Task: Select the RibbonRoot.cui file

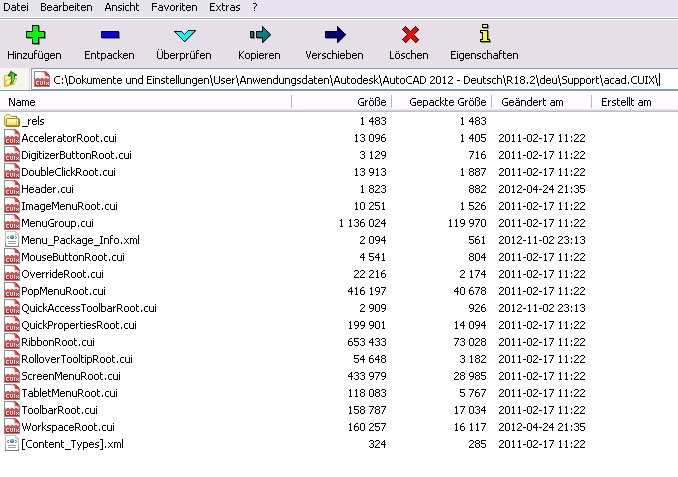Action: point(57,342)
